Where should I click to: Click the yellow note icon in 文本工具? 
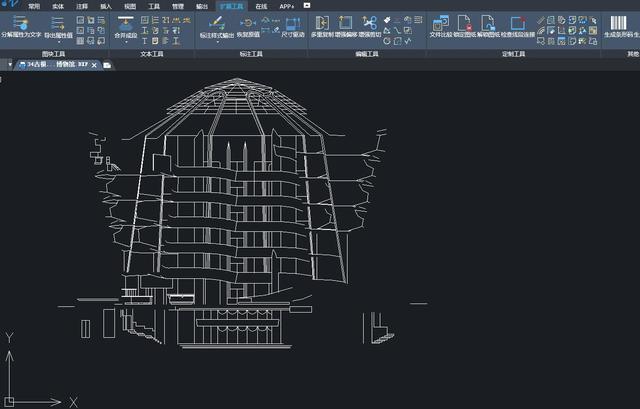[x=155, y=41]
